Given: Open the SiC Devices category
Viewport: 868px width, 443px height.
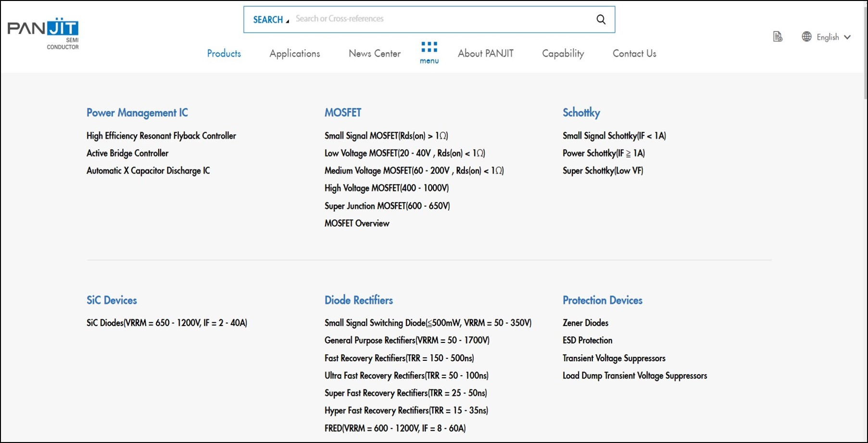Looking at the screenshot, I should pyautogui.click(x=112, y=300).
